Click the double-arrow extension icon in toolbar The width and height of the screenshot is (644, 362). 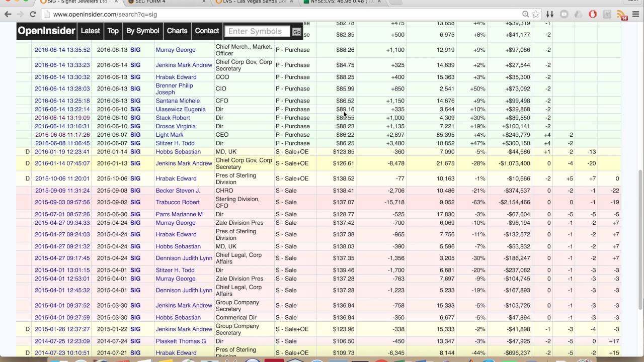pyautogui.click(x=550, y=14)
